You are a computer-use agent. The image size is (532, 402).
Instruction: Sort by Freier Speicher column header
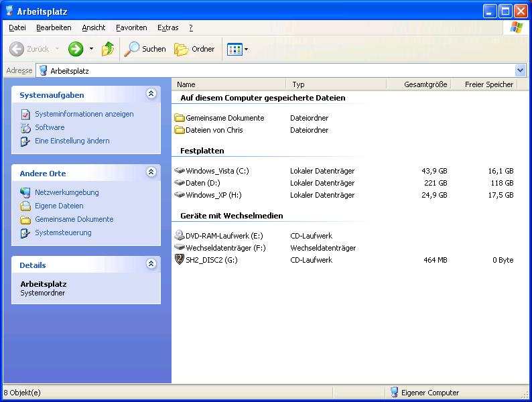(484, 84)
